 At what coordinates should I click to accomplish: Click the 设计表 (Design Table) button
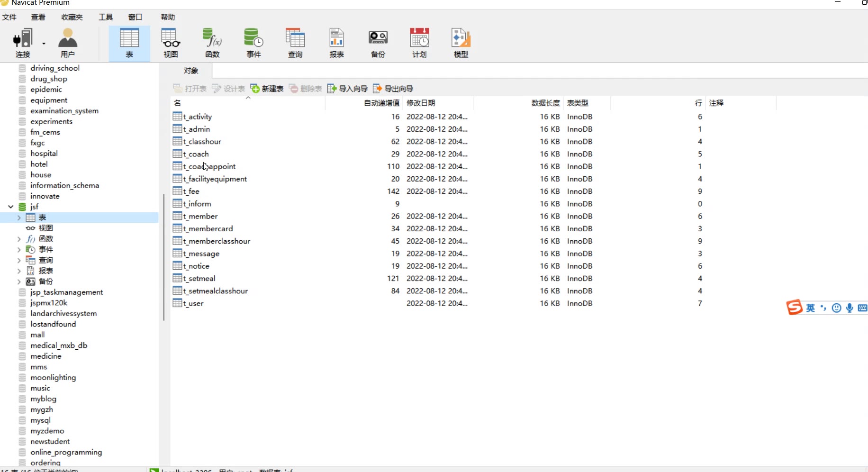(x=228, y=89)
